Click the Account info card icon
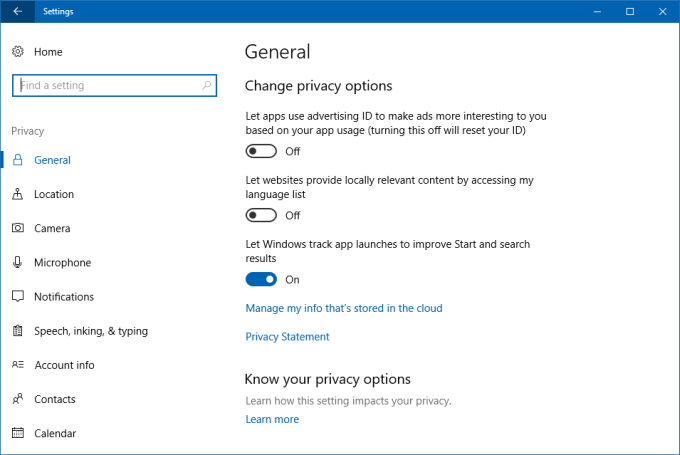The image size is (680, 455). [x=18, y=365]
